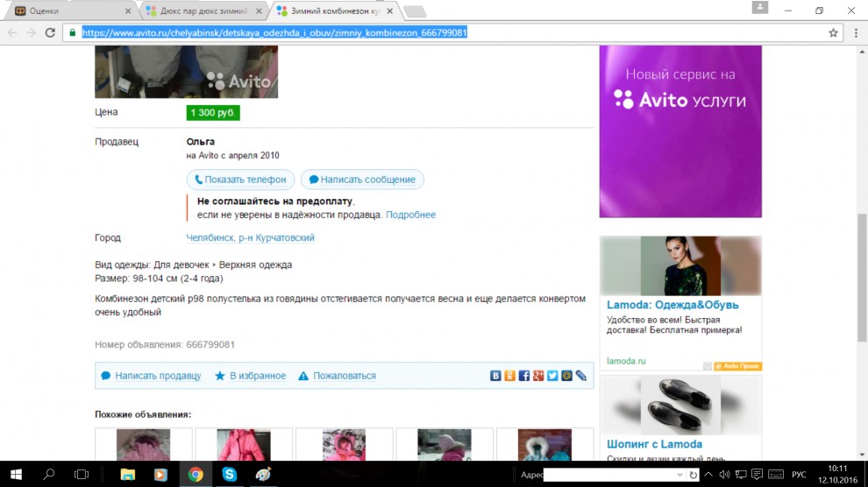Close the Дюкс пар дюкс tab

[x=259, y=11]
